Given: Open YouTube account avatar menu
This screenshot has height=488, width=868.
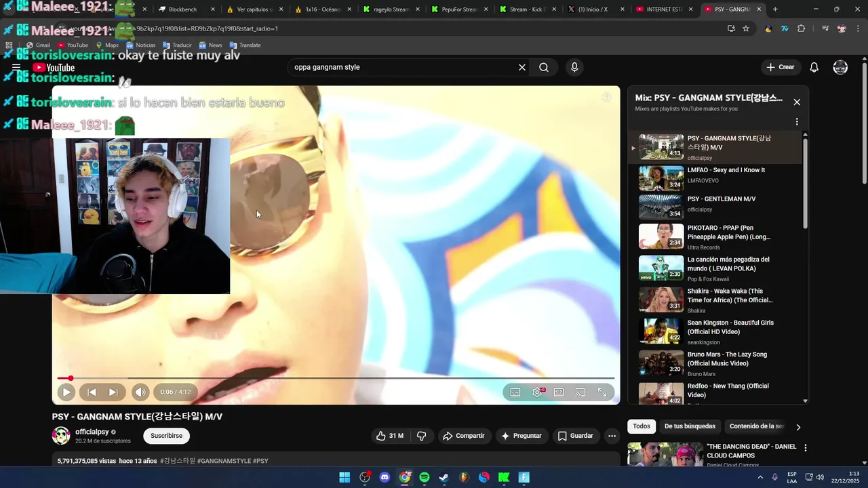Looking at the screenshot, I should coord(840,67).
